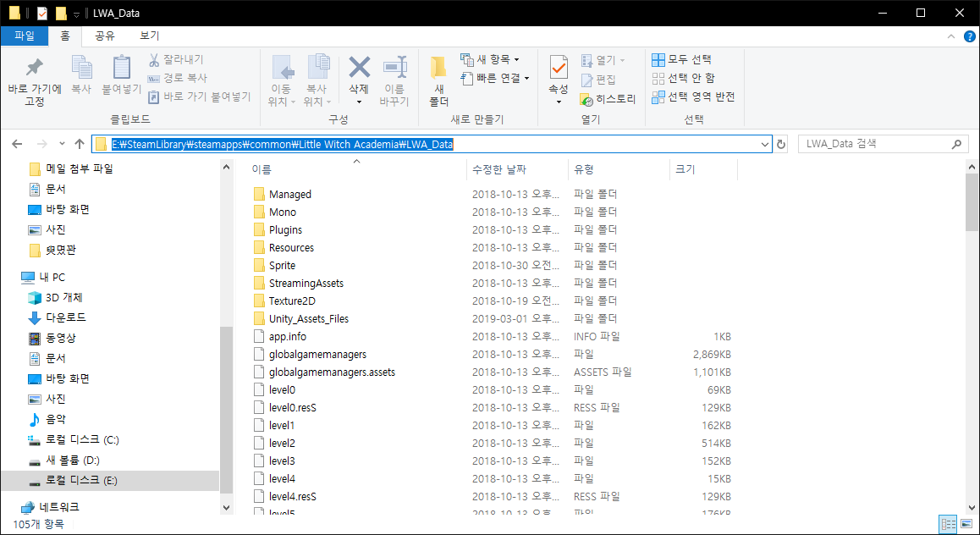Screen dimensions: 980x535
Task: Click the Cut (잘라내기) scissors icon
Action: [154, 59]
